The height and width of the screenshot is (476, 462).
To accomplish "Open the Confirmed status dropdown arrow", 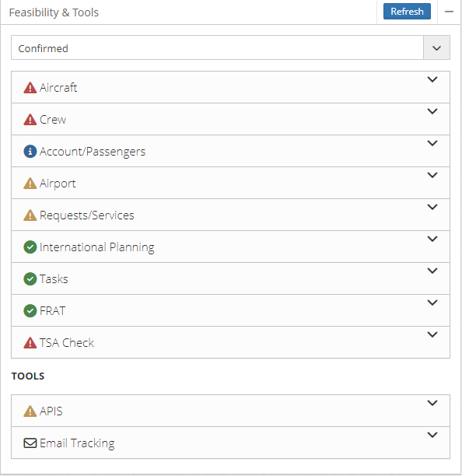I will coord(436,47).
